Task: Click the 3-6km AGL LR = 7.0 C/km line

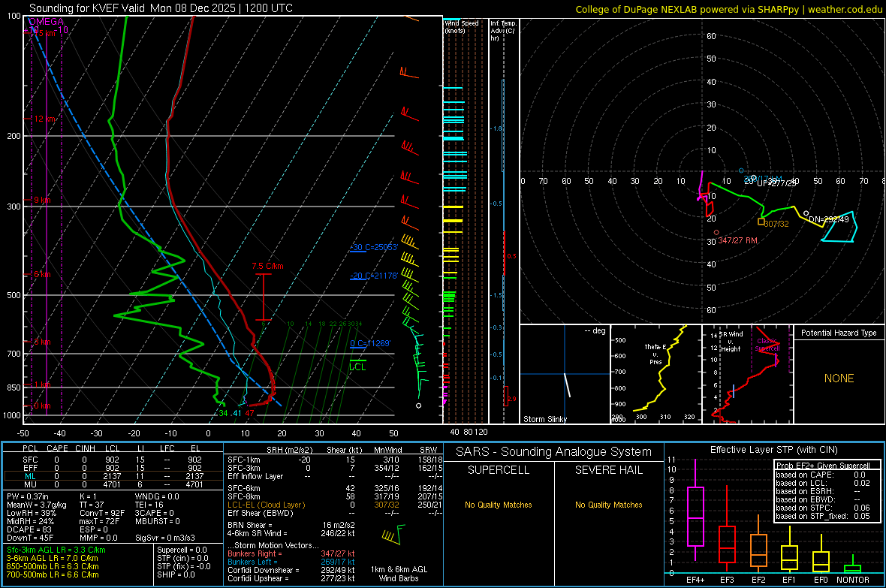Action: coord(52,558)
